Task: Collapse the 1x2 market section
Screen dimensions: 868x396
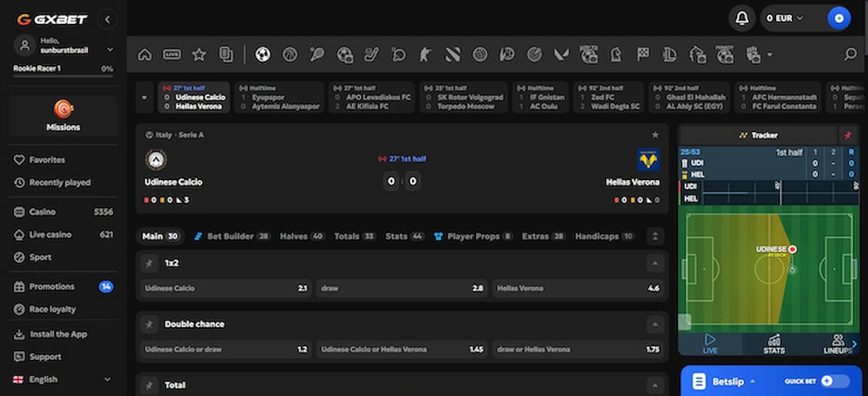Action: [x=655, y=263]
